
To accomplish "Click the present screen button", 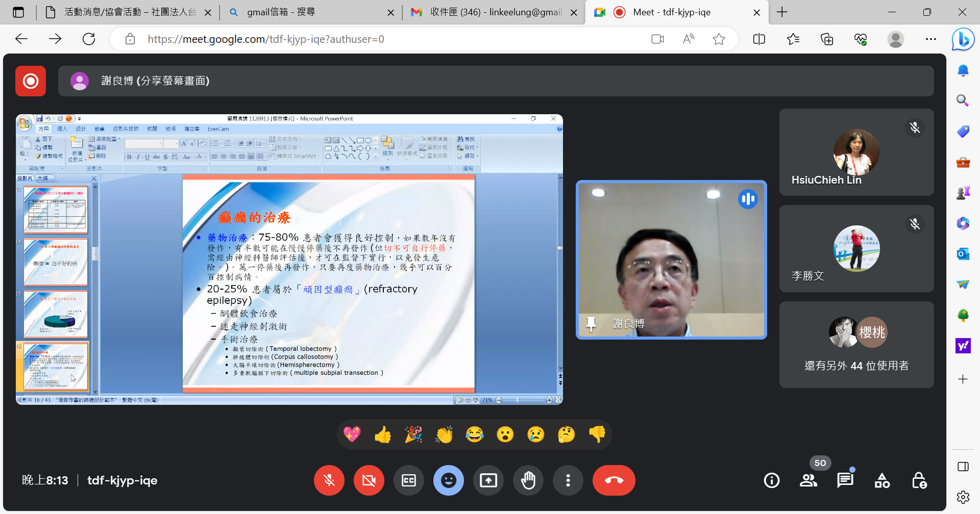I will 488,480.
